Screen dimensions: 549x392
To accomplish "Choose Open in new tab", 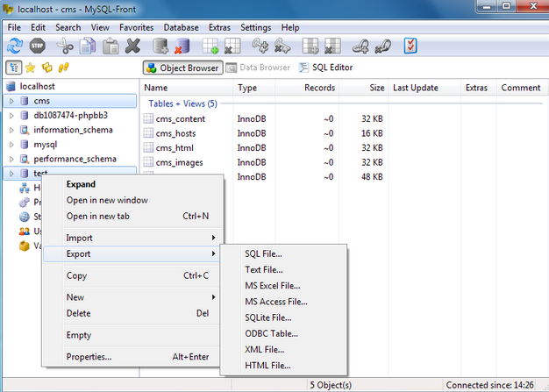I will coord(131,217).
